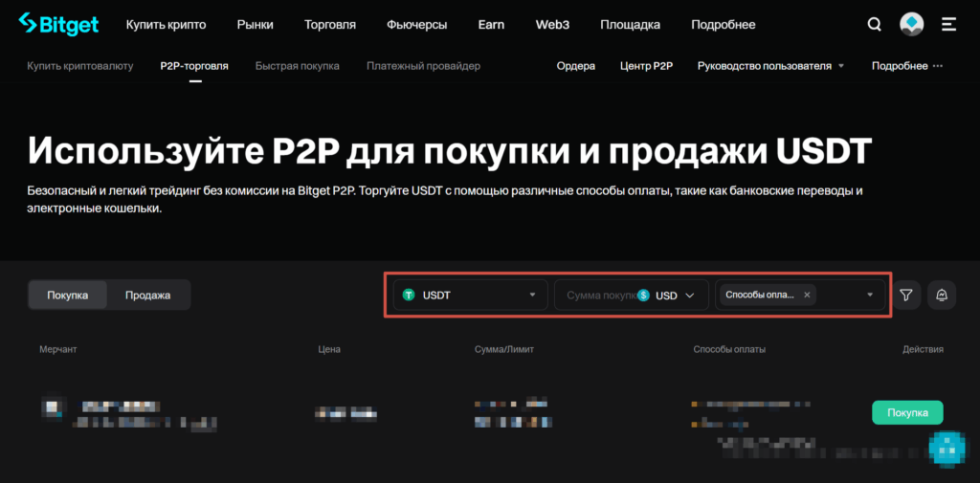
Task: Open the Торговля menu
Action: (x=330, y=25)
